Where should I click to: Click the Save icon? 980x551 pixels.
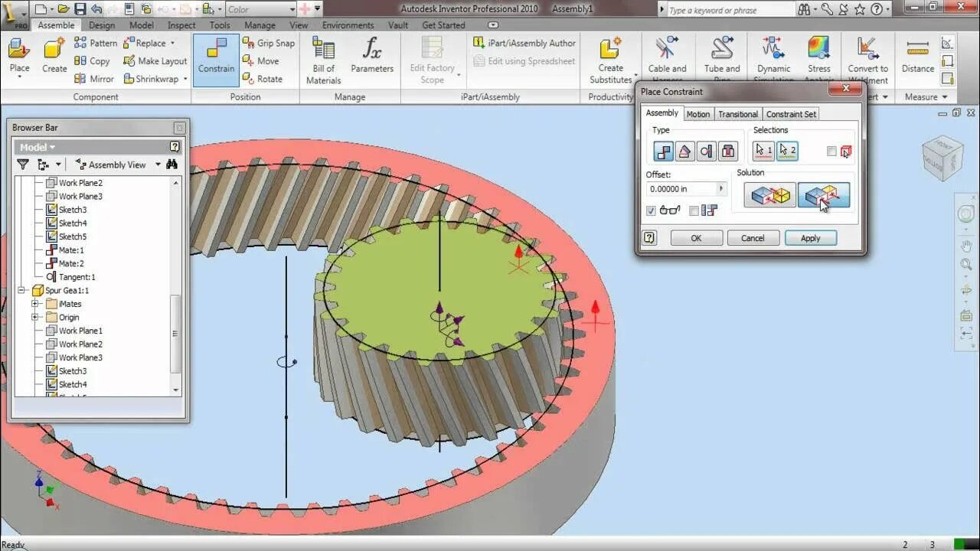click(80, 9)
